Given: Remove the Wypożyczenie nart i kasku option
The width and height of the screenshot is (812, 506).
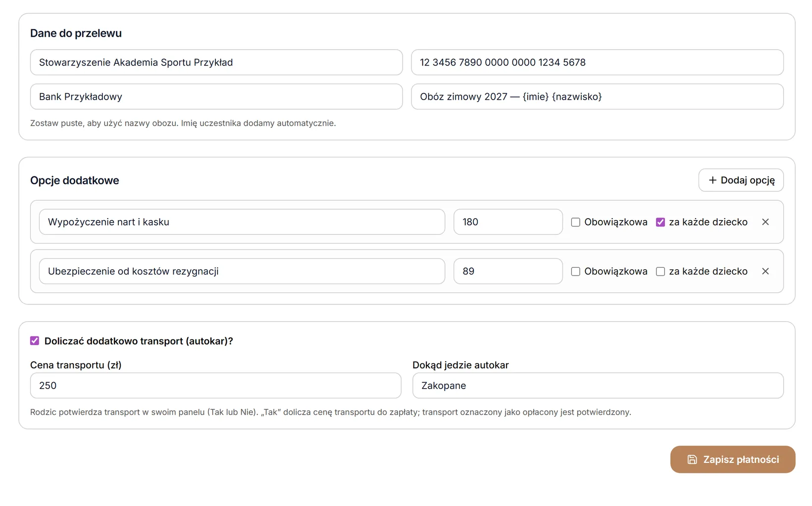Looking at the screenshot, I should click(x=765, y=222).
